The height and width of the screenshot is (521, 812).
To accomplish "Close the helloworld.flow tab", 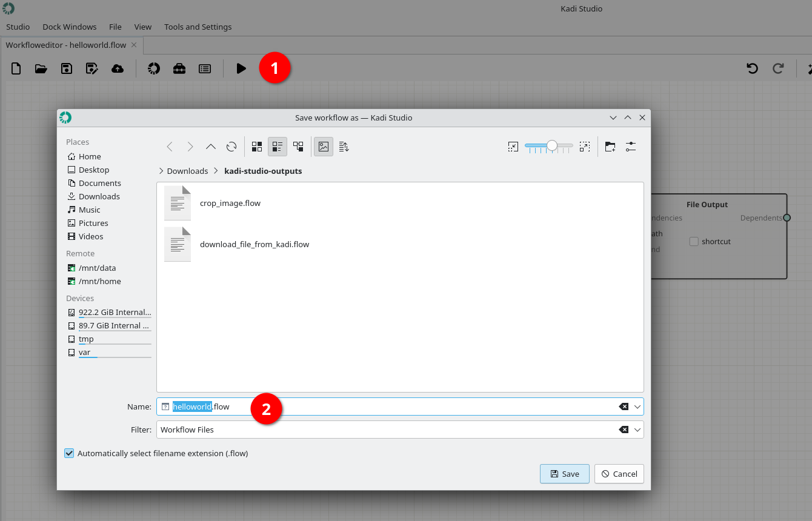I will (134, 45).
